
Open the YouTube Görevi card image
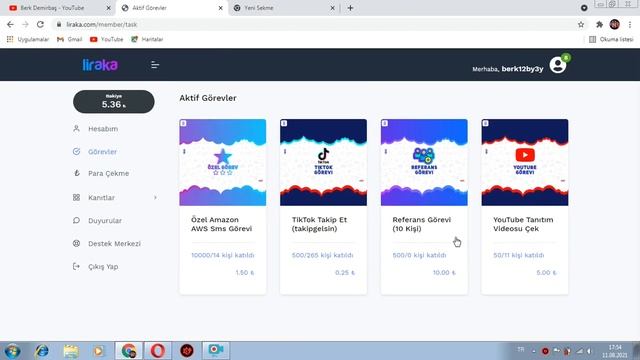(x=525, y=162)
